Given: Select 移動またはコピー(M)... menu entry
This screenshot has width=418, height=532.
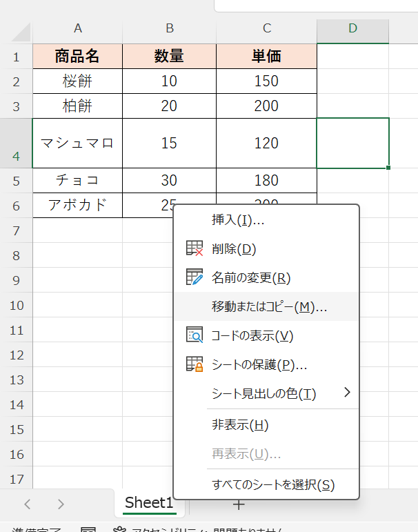Looking at the screenshot, I should 269,306.
